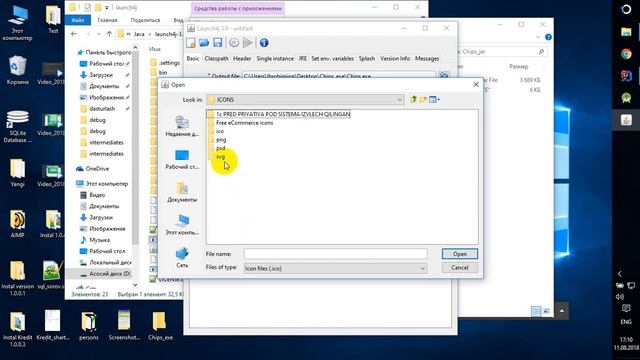Select Этот компь... shortcut in Open dialog sidebar
The height and width of the screenshot is (360, 640).
pyautogui.click(x=182, y=224)
